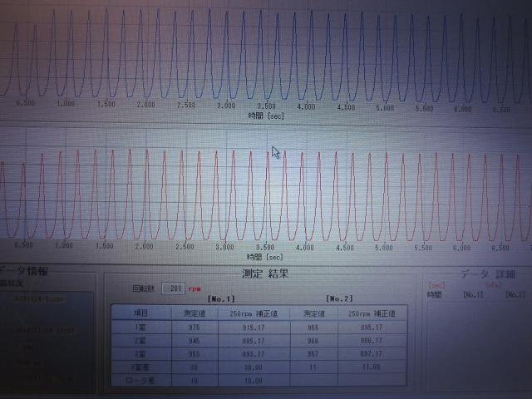The image size is (532, 399).
Task: Select the 957 cell in 3室 row
Action: pyautogui.click(x=313, y=354)
